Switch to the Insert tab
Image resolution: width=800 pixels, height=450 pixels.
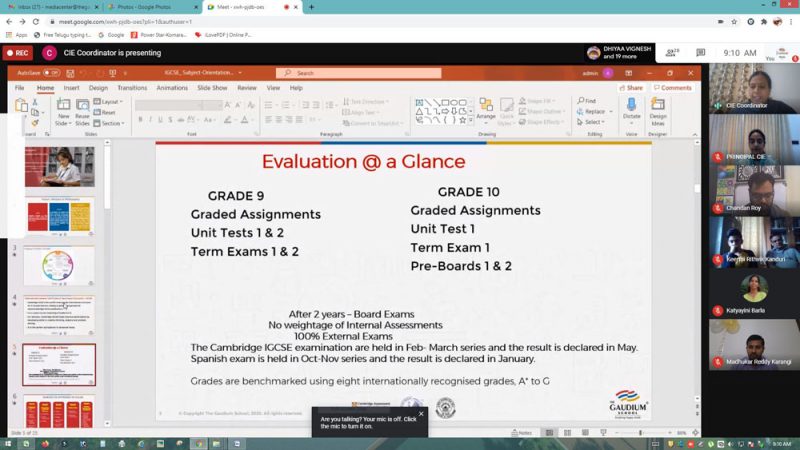(71, 88)
